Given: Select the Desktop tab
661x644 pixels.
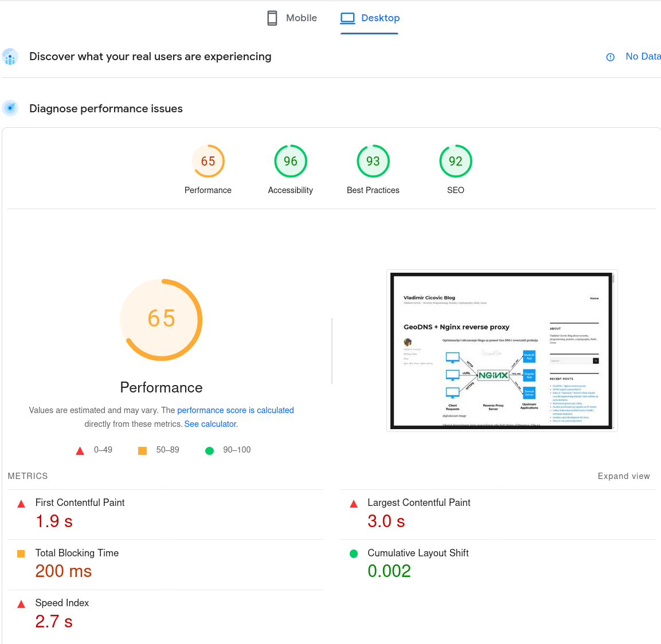Looking at the screenshot, I should (x=370, y=18).
